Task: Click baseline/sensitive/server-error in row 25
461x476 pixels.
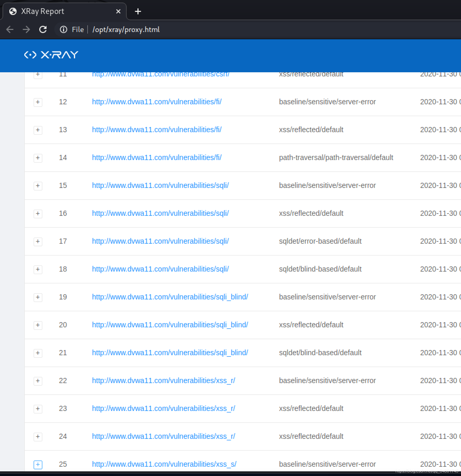Action: click(x=327, y=464)
